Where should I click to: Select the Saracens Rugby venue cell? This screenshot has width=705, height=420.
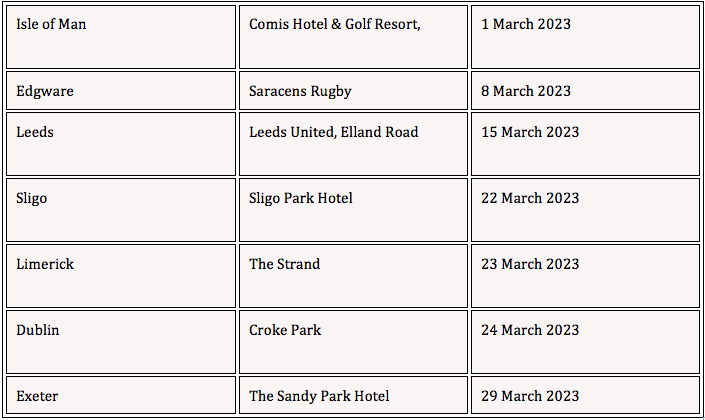click(353, 90)
